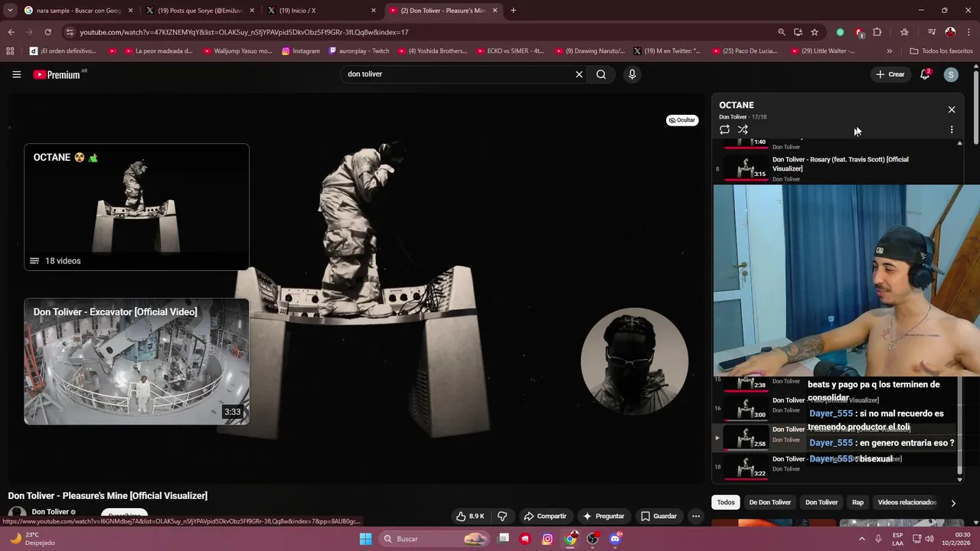Click the Preguntar button
980x551 pixels.
click(x=604, y=516)
